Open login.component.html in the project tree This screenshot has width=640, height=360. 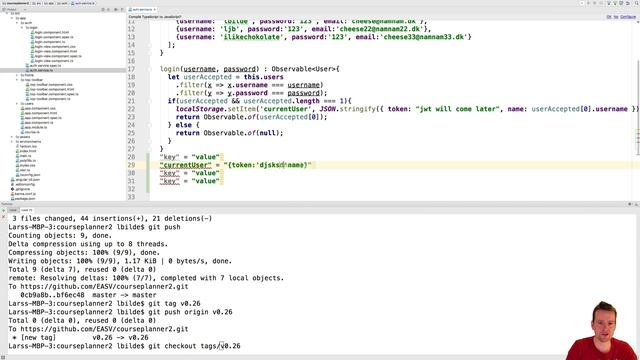51,32
